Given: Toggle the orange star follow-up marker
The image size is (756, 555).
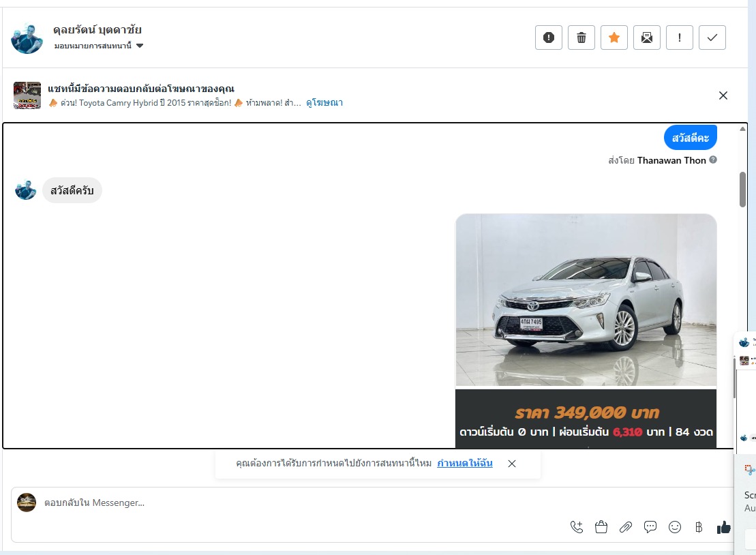Looking at the screenshot, I should (x=614, y=37).
